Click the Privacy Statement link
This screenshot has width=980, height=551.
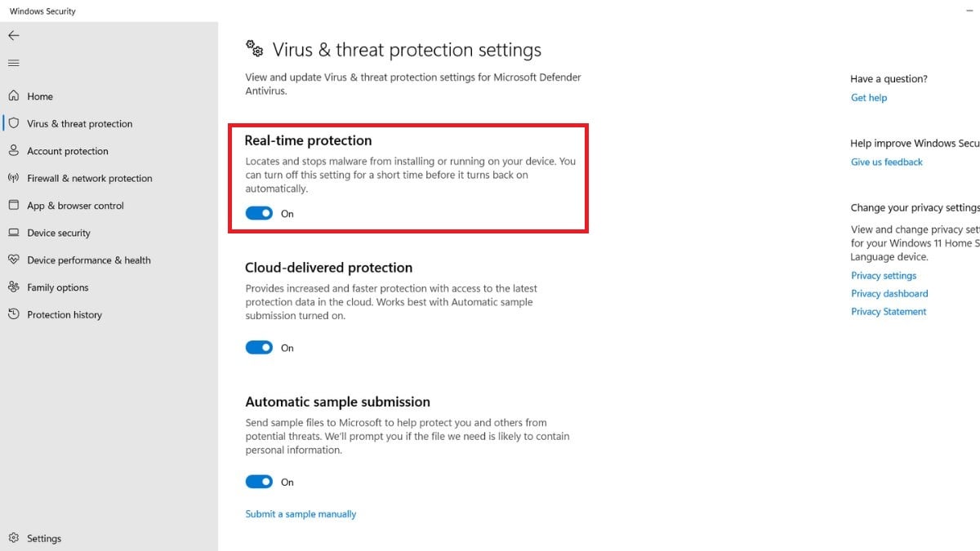[889, 312]
